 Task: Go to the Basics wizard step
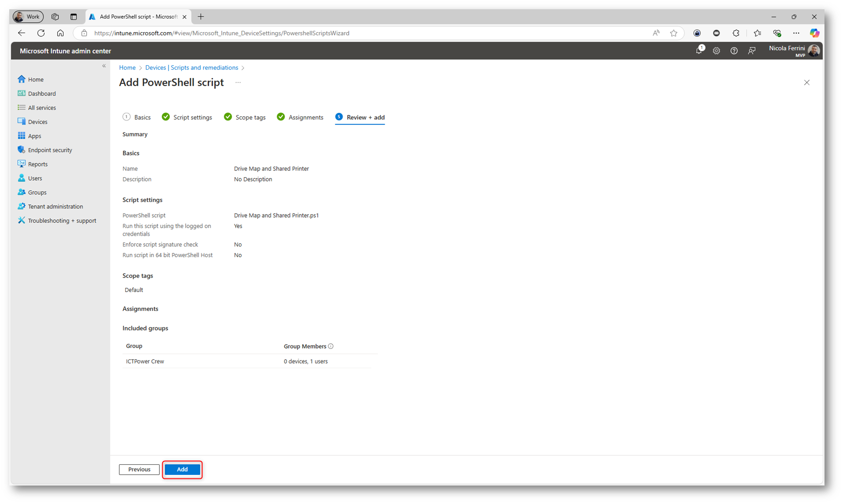(137, 117)
